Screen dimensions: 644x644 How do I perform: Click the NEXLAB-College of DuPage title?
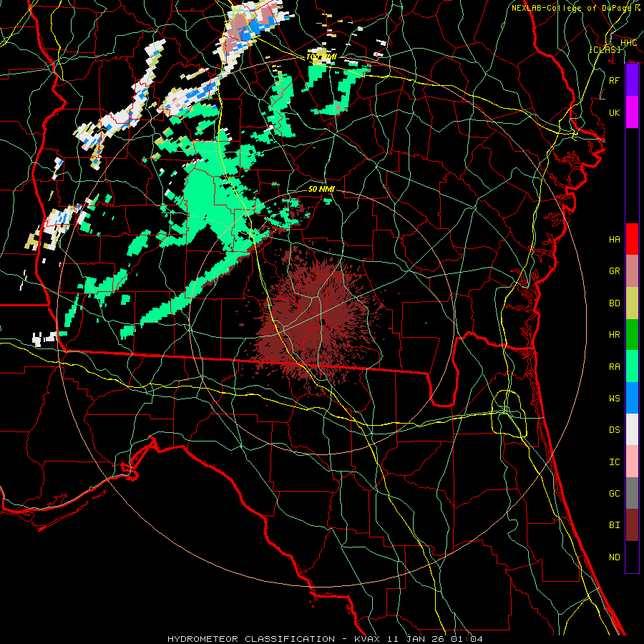[x=573, y=8]
